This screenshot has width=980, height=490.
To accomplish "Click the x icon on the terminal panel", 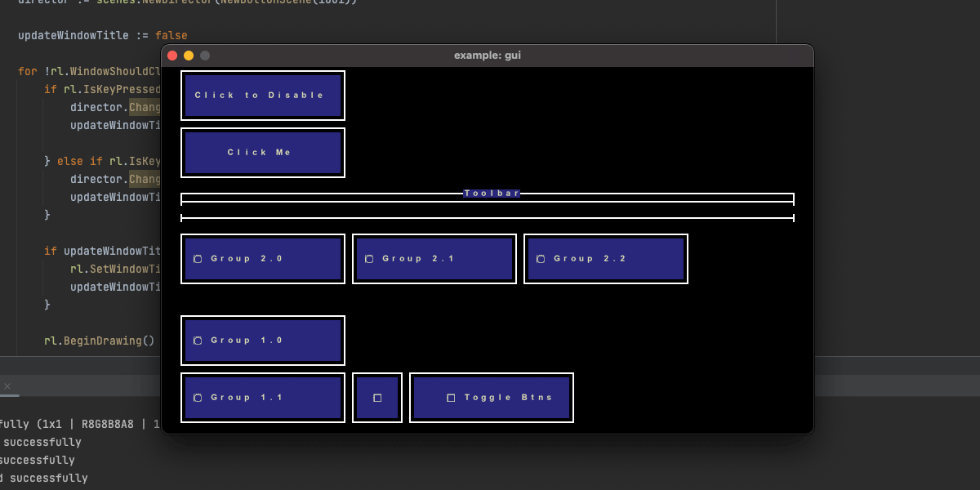I will [8, 385].
